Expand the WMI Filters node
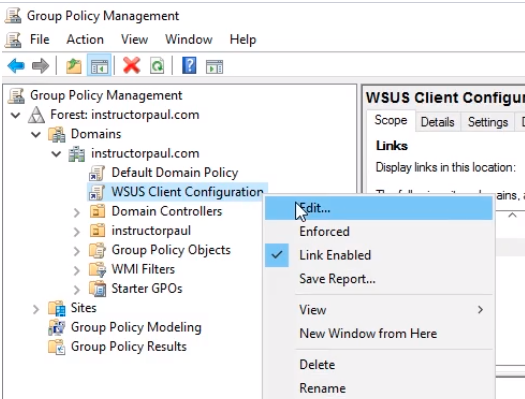 coord(77,270)
